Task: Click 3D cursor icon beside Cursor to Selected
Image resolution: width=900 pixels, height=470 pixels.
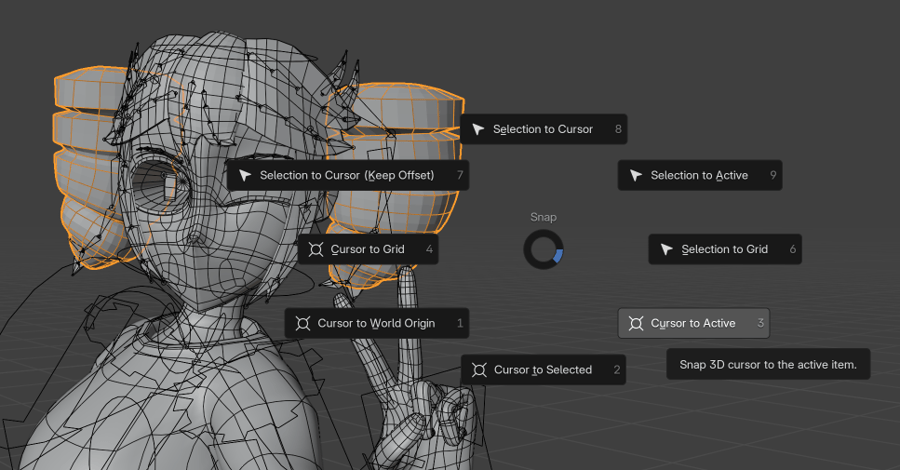Action: (x=479, y=370)
